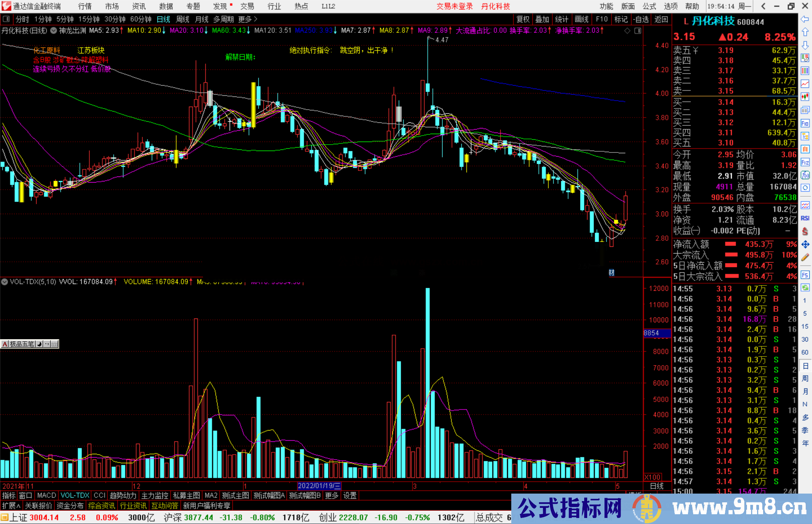The width and height of the screenshot is (812, 524).
Task: Activate the four-way move cross icon
Action: click(805, 245)
